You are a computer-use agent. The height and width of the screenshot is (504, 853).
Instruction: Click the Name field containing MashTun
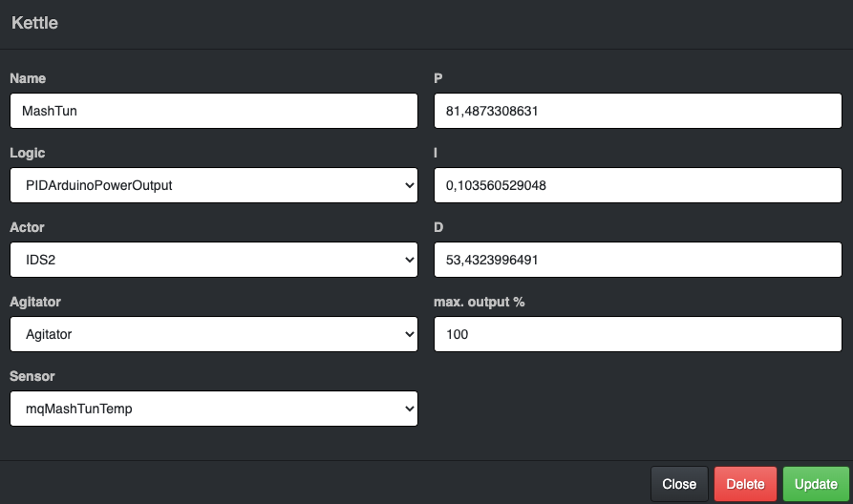click(x=214, y=111)
